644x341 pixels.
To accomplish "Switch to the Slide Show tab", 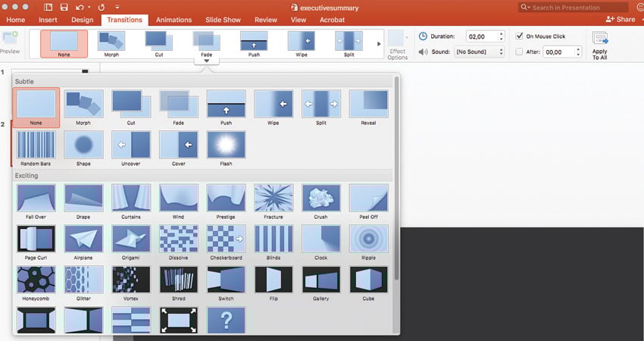I will (x=223, y=20).
